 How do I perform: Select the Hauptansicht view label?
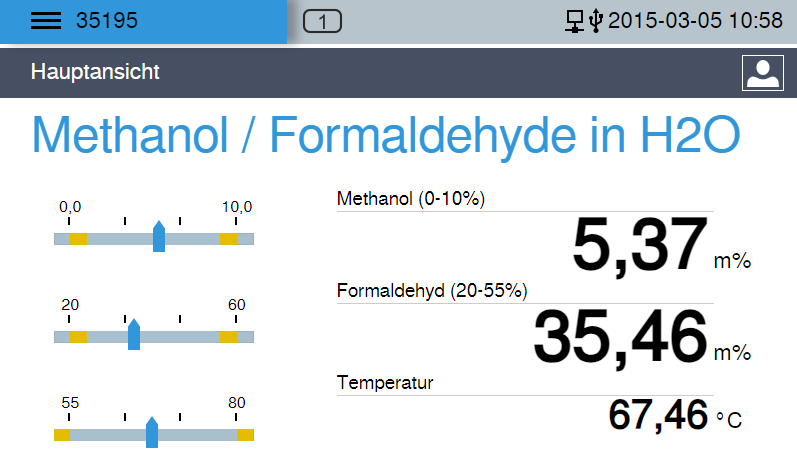(95, 72)
